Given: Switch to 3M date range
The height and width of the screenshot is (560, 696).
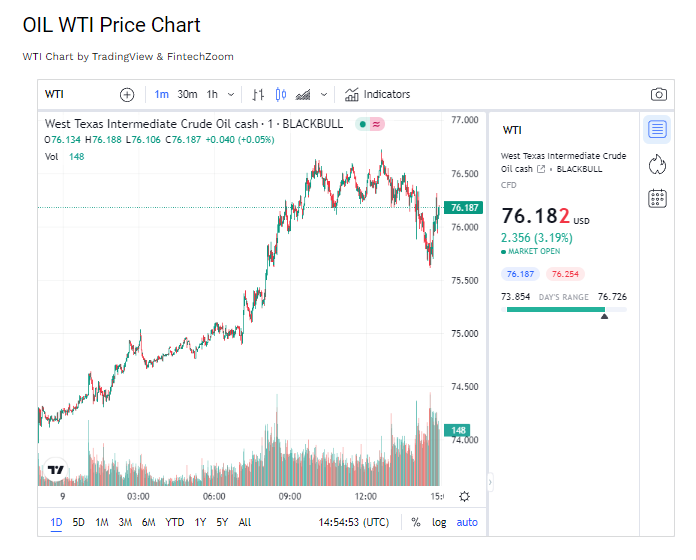Looking at the screenshot, I should 125,522.
